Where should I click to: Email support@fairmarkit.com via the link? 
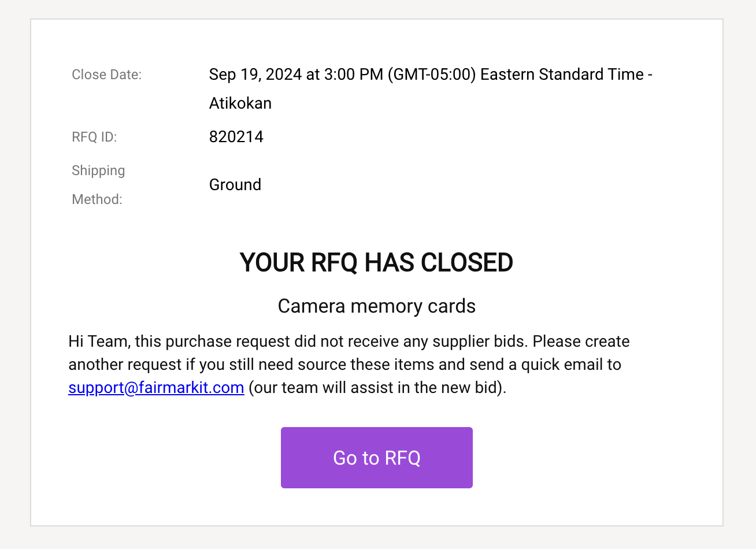[156, 388]
